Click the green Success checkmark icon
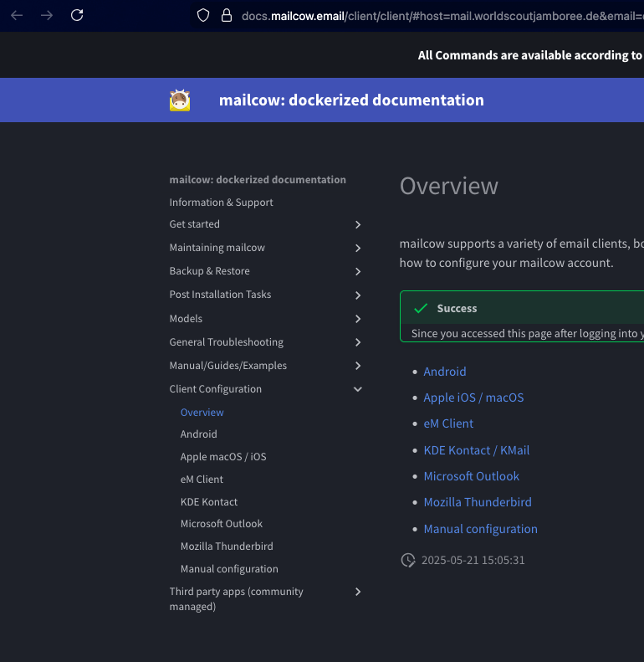This screenshot has width=644, height=662. pyautogui.click(x=421, y=309)
